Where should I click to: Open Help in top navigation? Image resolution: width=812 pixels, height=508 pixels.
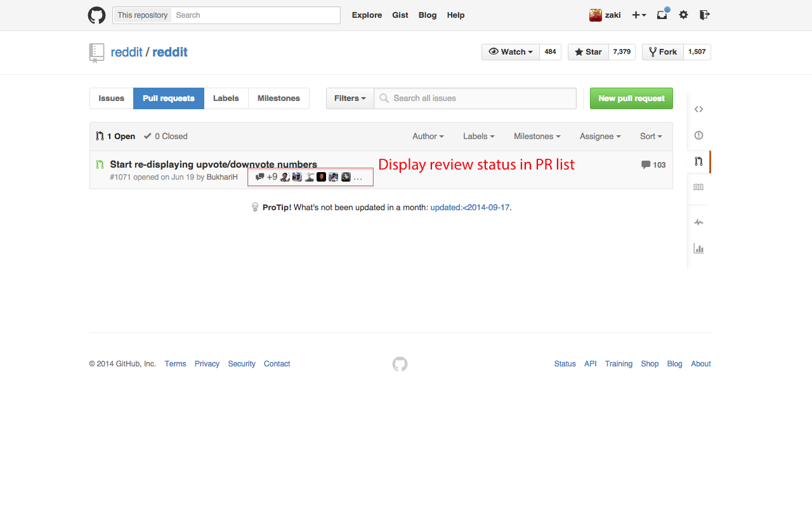click(x=455, y=15)
